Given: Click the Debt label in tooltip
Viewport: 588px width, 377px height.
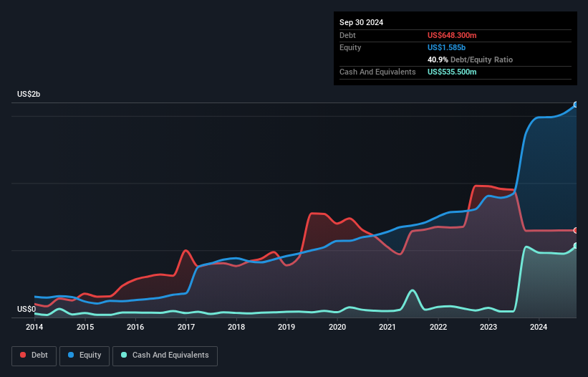Looking at the screenshot, I should [347, 35].
